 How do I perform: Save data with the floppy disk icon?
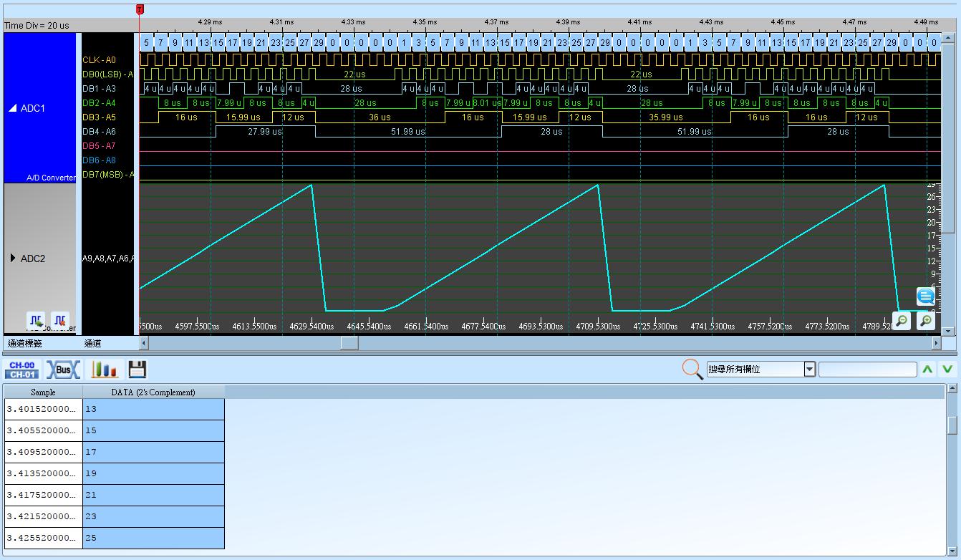click(137, 370)
